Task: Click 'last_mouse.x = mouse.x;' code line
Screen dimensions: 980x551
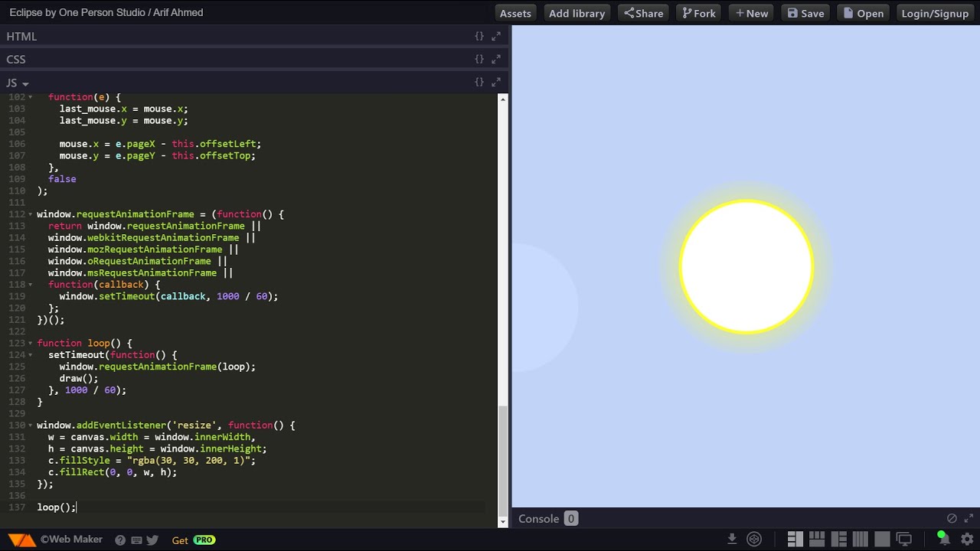Action: click(123, 109)
